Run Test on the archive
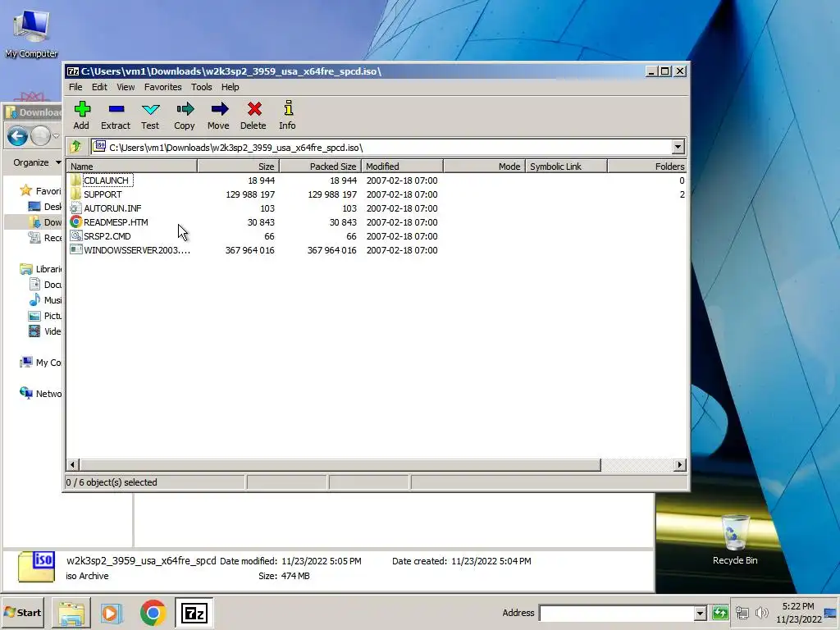The width and height of the screenshot is (840, 630). click(151, 115)
